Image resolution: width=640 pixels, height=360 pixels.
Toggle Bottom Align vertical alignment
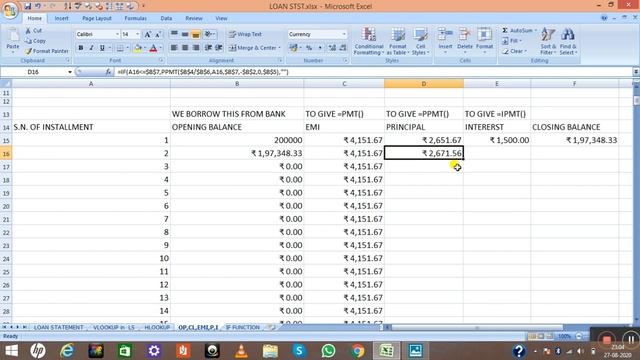196,34
